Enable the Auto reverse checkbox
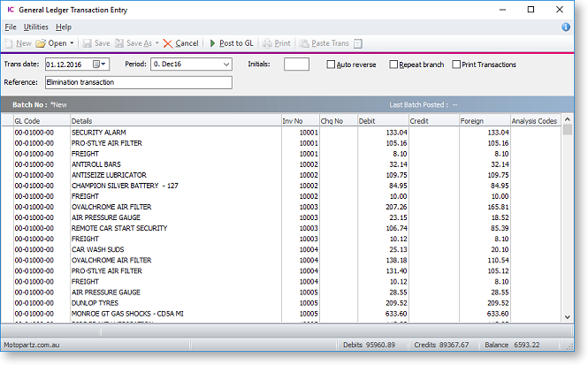 [x=331, y=65]
